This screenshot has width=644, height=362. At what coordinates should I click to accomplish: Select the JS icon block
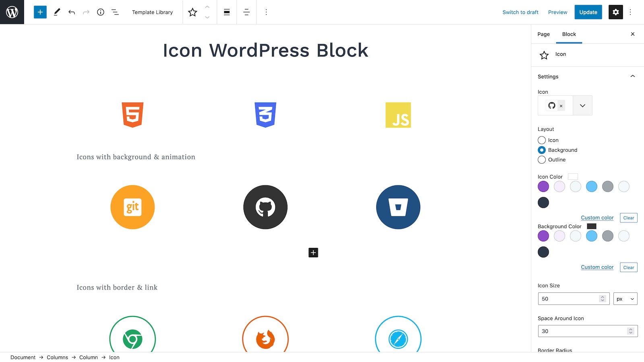398,115
